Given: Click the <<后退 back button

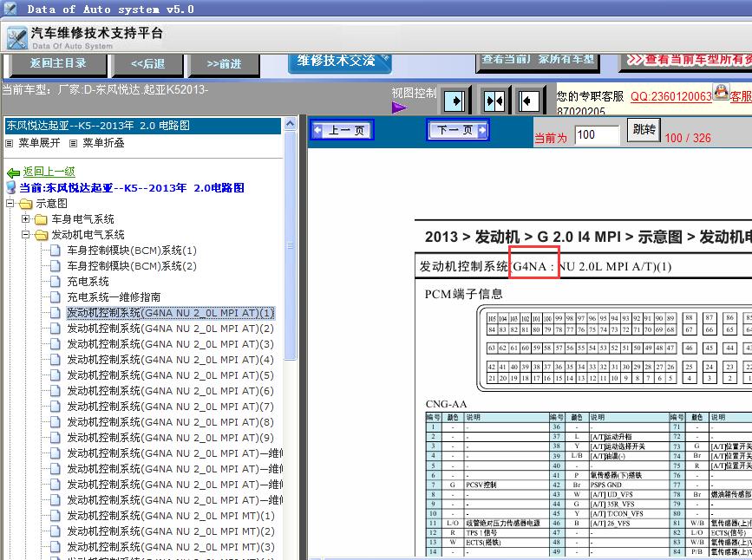Looking at the screenshot, I should coord(147,64).
